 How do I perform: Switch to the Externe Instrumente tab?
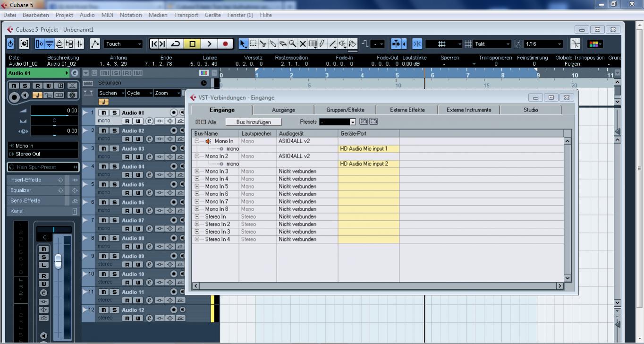[469, 110]
